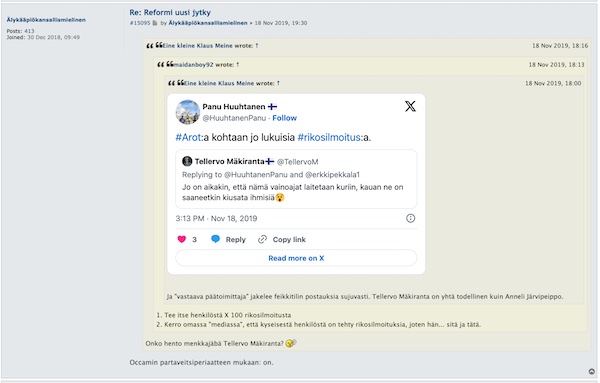Click Tellervo Mäkiranta's small avatar
Viewport: 600px width, 383px height.
point(187,161)
